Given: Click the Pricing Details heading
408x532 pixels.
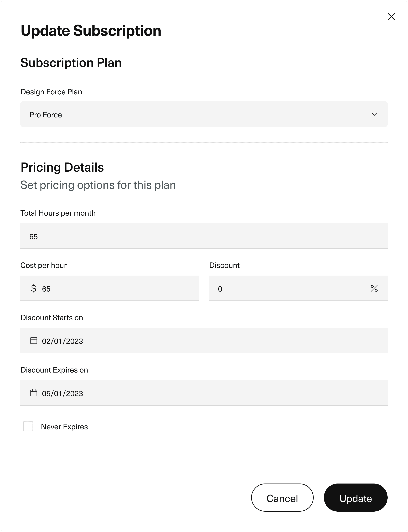Looking at the screenshot, I should [x=62, y=167].
